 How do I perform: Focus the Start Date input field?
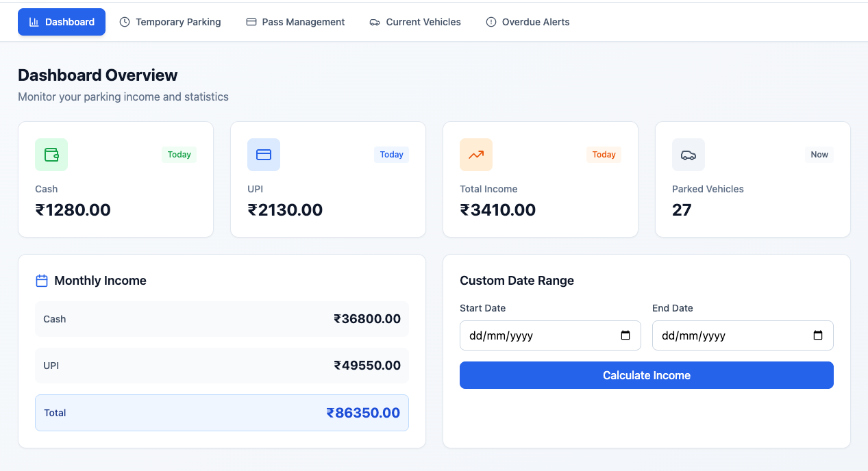[x=550, y=335]
